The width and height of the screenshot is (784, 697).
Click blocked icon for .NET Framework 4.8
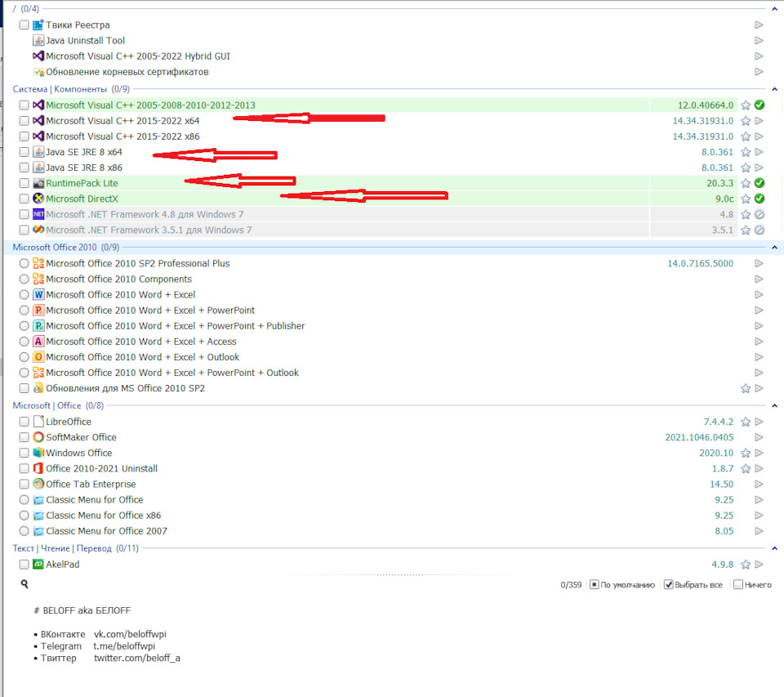(x=759, y=214)
